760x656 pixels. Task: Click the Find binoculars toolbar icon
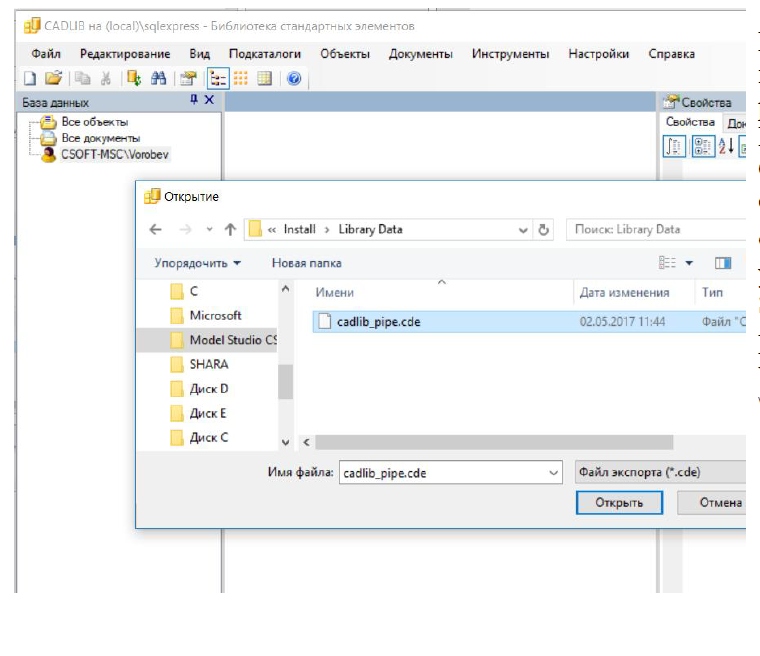[158, 78]
